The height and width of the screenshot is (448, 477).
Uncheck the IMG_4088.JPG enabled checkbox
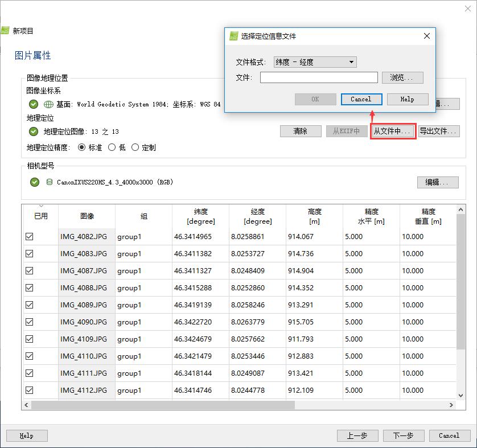(x=29, y=287)
